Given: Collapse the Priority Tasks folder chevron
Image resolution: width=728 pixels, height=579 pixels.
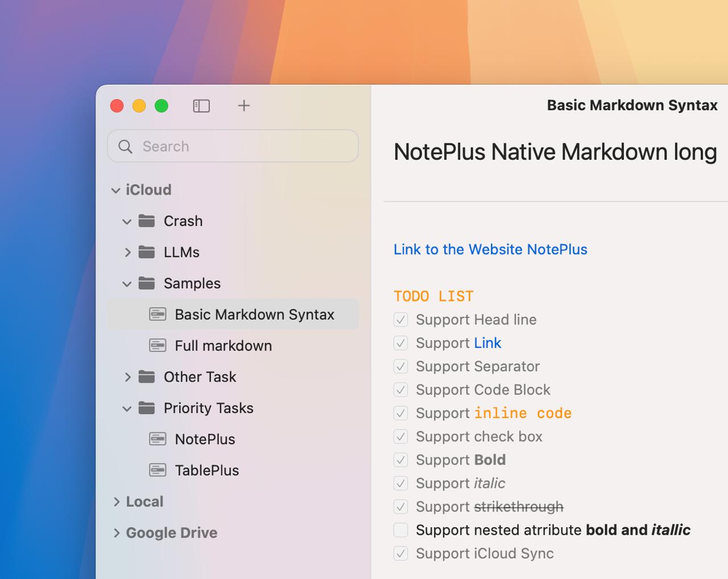Looking at the screenshot, I should [127, 408].
